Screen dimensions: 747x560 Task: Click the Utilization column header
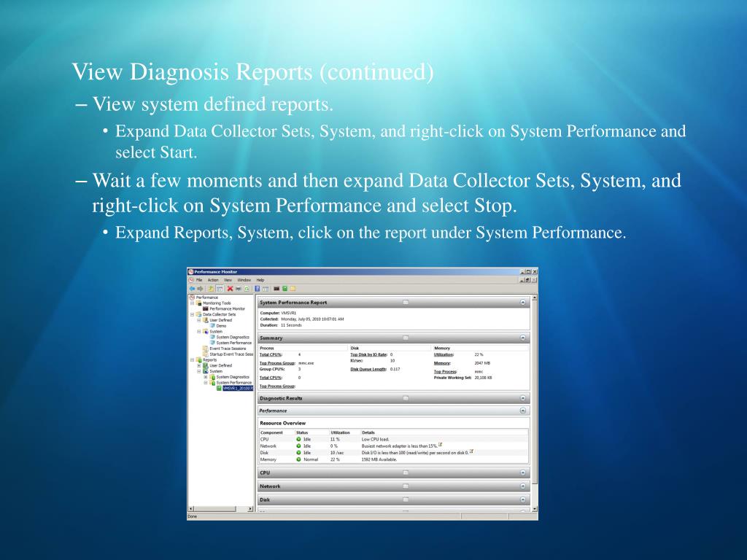point(340,432)
